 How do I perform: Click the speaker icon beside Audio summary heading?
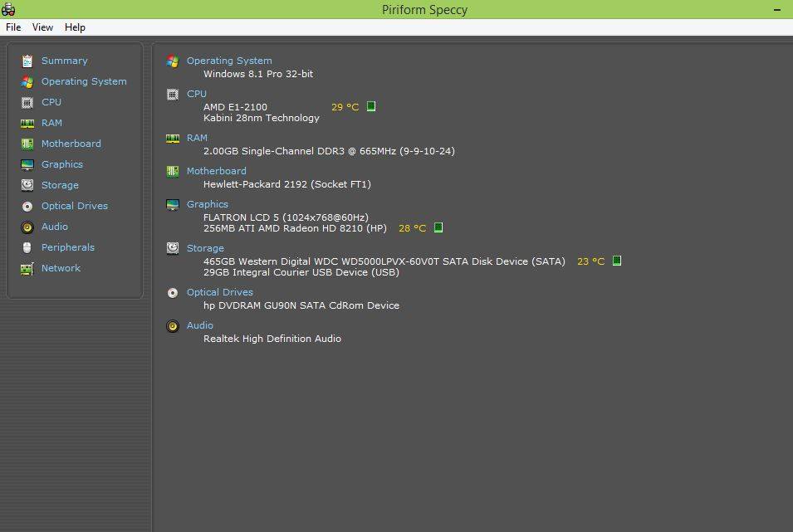(x=173, y=326)
